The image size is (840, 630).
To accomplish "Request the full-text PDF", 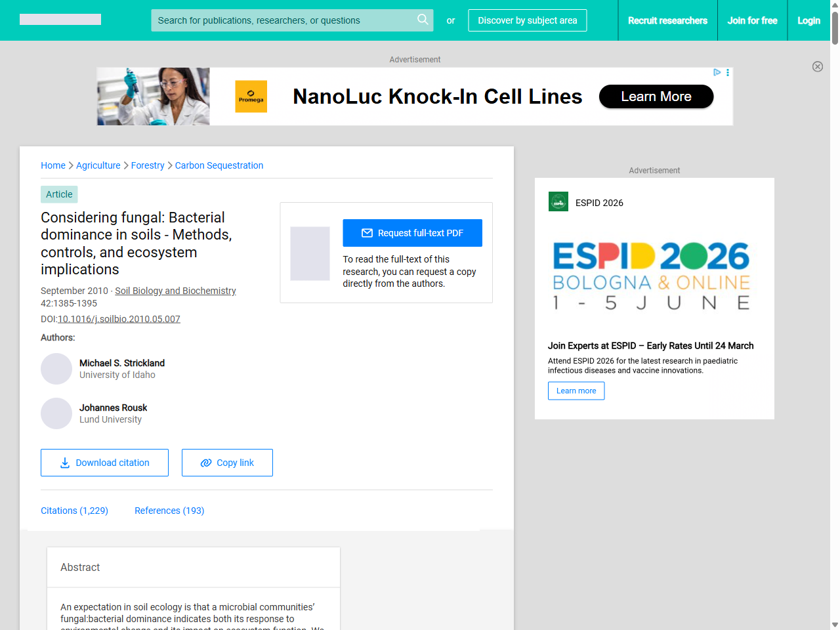I will [x=412, y=232].
